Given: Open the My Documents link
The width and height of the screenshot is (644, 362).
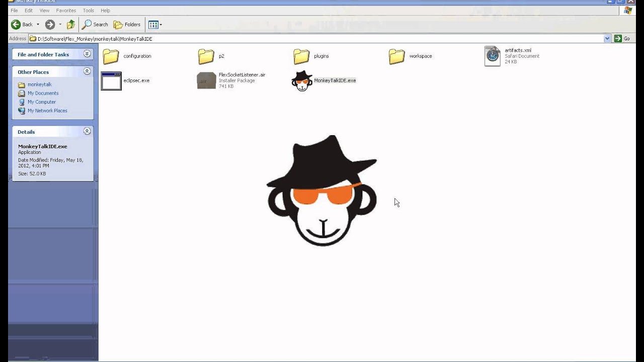Looking at the screenshot, I should (x=43, y=93).
